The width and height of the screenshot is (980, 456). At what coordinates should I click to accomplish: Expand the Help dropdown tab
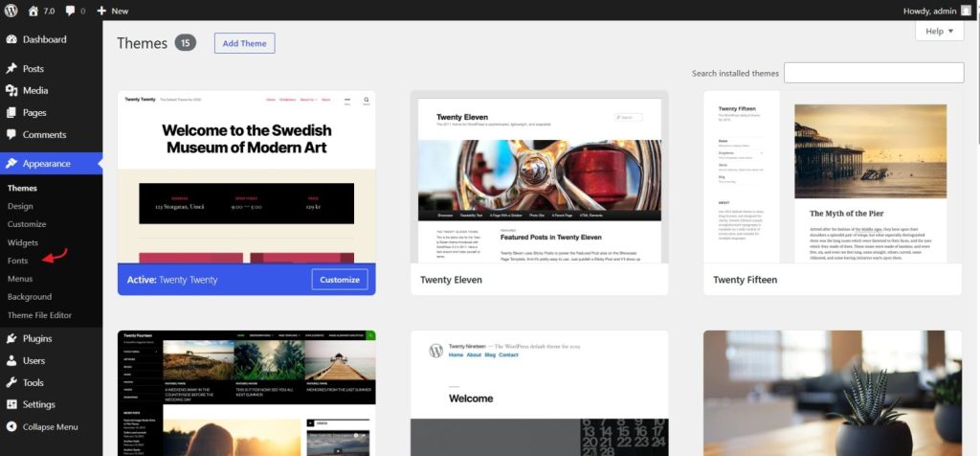coord(940,32)
